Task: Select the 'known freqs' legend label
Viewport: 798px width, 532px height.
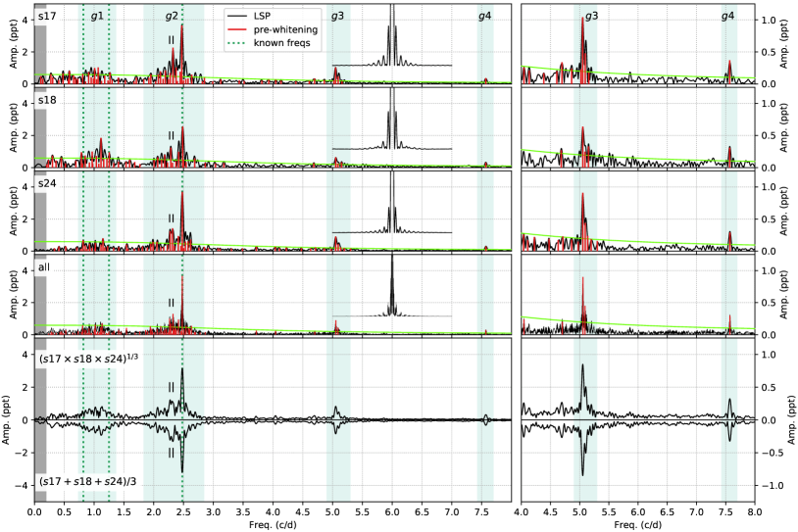Action: 282,43
